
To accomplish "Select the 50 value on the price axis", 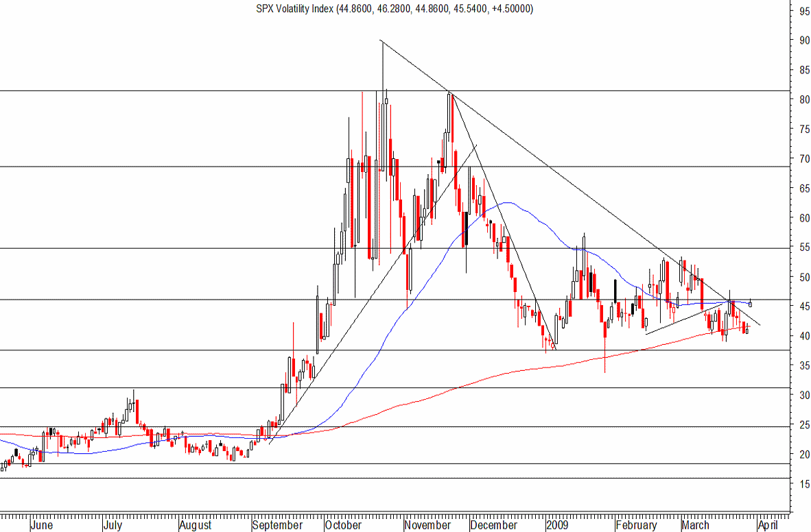I will pos(801,278).
